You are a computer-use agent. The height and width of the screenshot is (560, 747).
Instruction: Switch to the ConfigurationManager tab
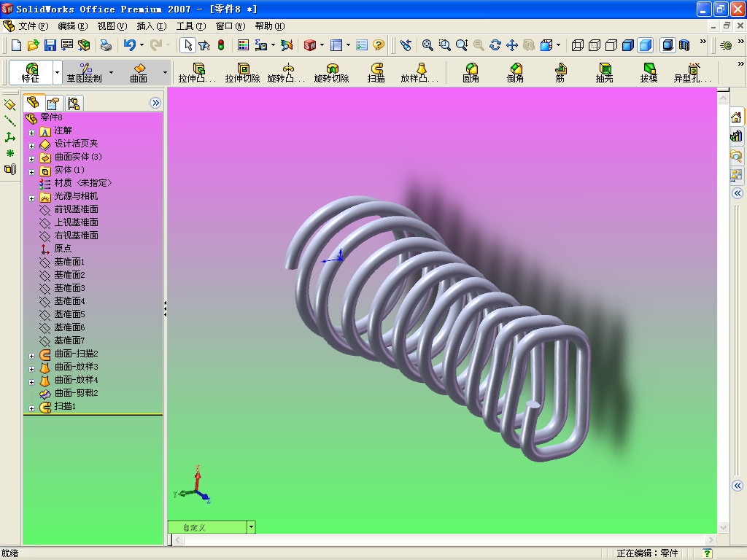click(x=74, y=104)
